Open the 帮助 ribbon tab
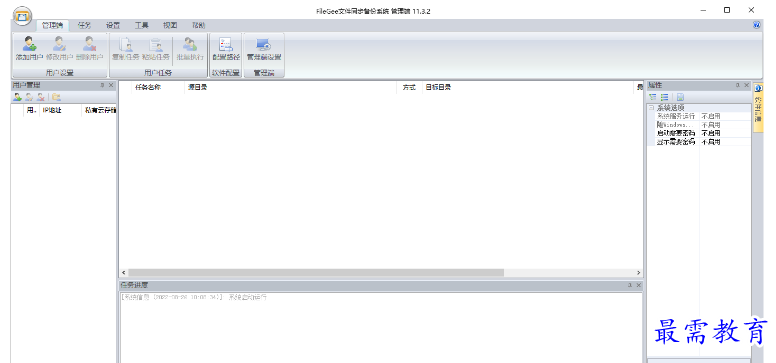Screen dimensions: 776x363 click(199, 25)
